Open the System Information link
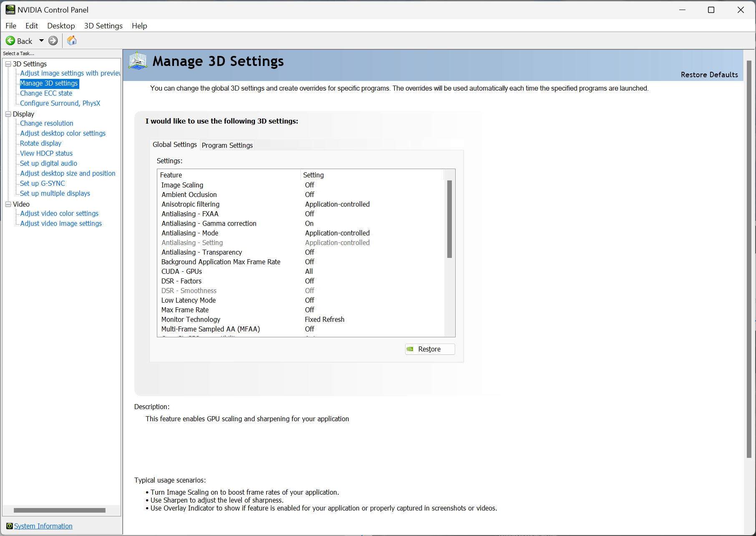 [43, 526]
